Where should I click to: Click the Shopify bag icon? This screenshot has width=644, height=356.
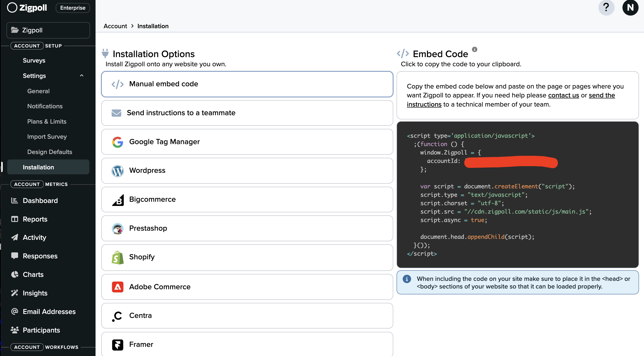[x=118, y=257]
